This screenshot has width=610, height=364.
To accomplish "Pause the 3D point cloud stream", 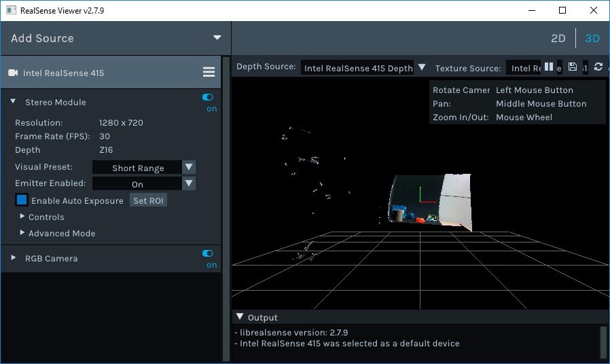I will tap(549, 67).
